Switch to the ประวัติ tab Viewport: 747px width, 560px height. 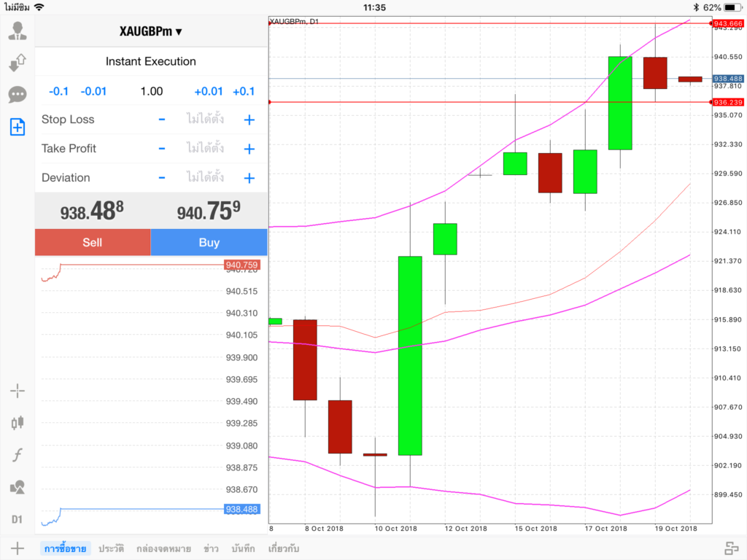tap(111, 548)
